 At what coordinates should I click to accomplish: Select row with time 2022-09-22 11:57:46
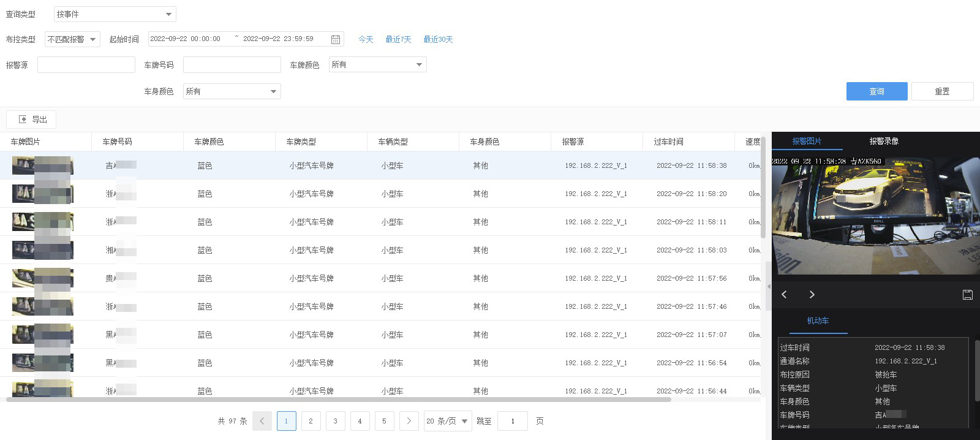[x=380, y=306]
